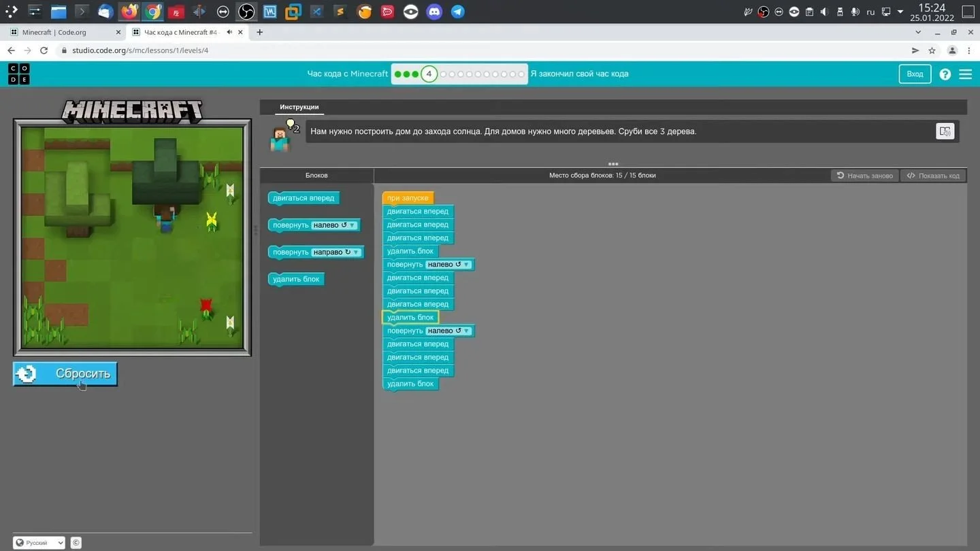
Task: Open the направо dropdown in the toolbox block
Action: click(337, 252)
